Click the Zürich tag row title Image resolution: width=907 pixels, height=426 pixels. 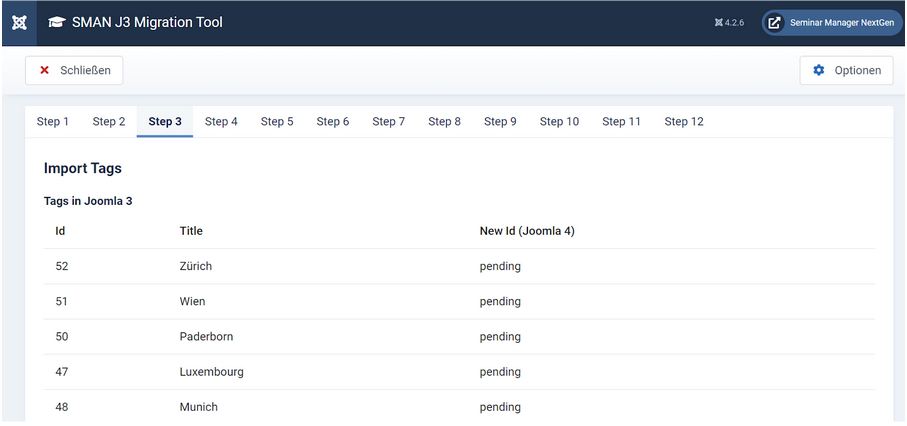pos(196,267)
